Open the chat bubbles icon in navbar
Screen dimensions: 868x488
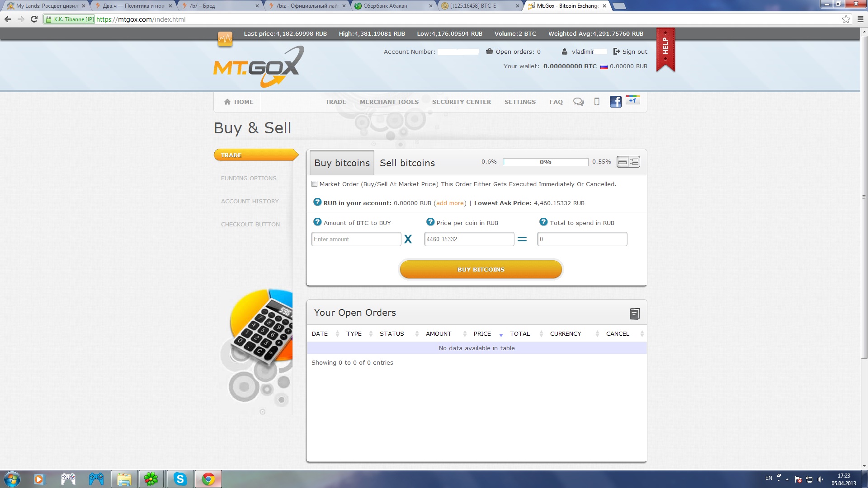tap(578, 102)
